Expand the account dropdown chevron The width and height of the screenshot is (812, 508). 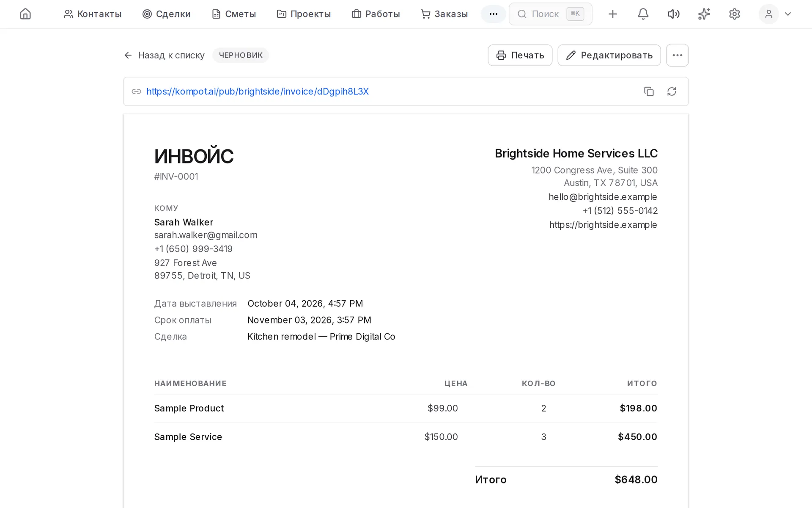click(787, 14)
